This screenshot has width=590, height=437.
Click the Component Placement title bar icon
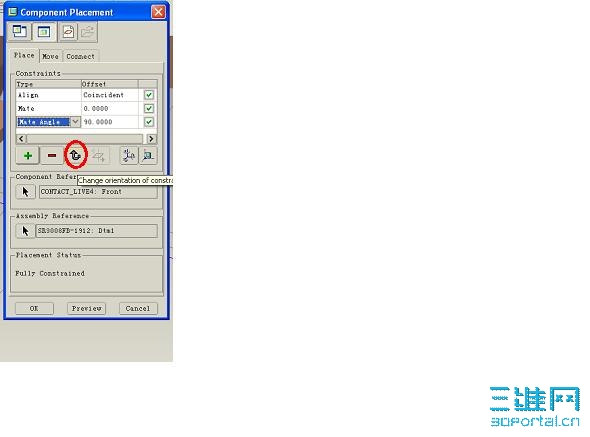[13, 12]
